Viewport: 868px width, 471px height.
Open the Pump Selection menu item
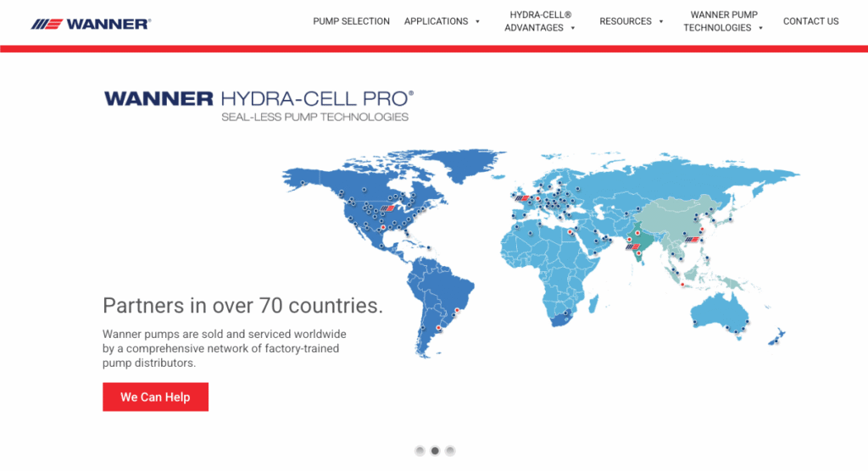tap(351, 21)
